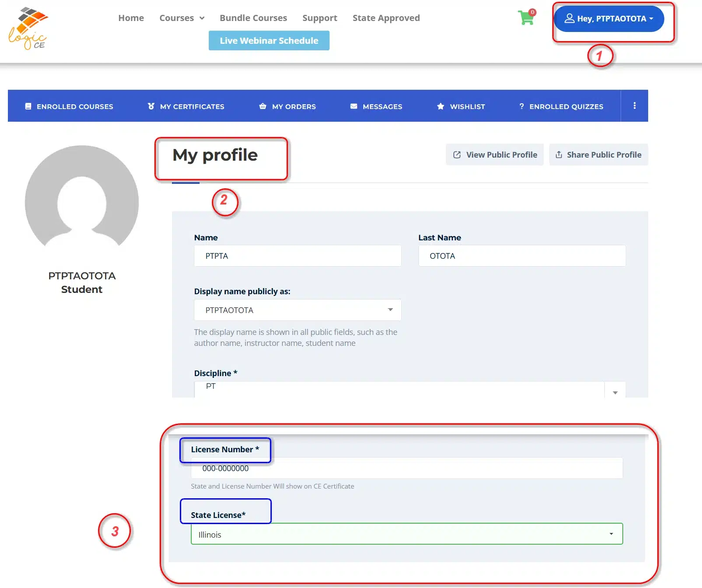This screenshot has height=588, width=702.
Task: Expand the Display name publicly as dropdown
Action: coord(298,310)
